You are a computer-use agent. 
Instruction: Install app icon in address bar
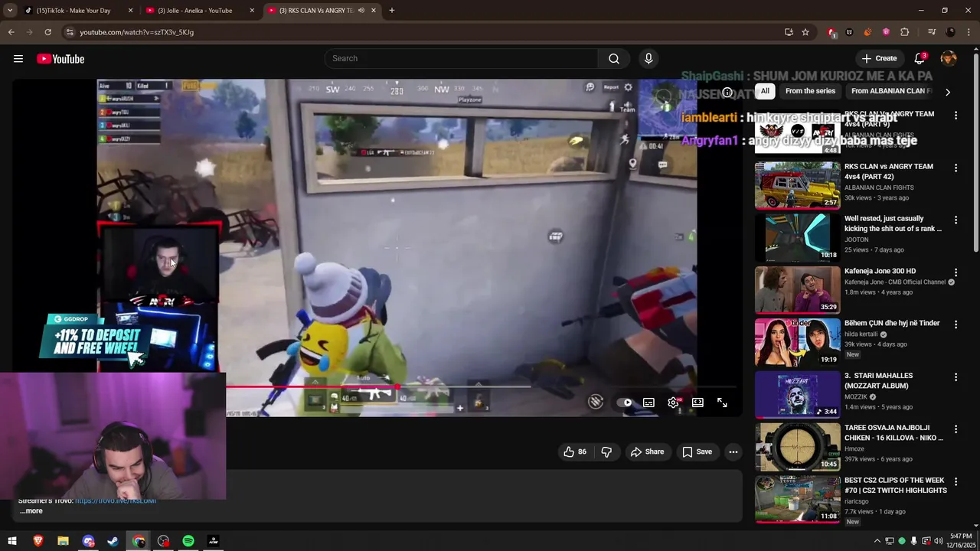pyautogui.click(x=789, y=32)
